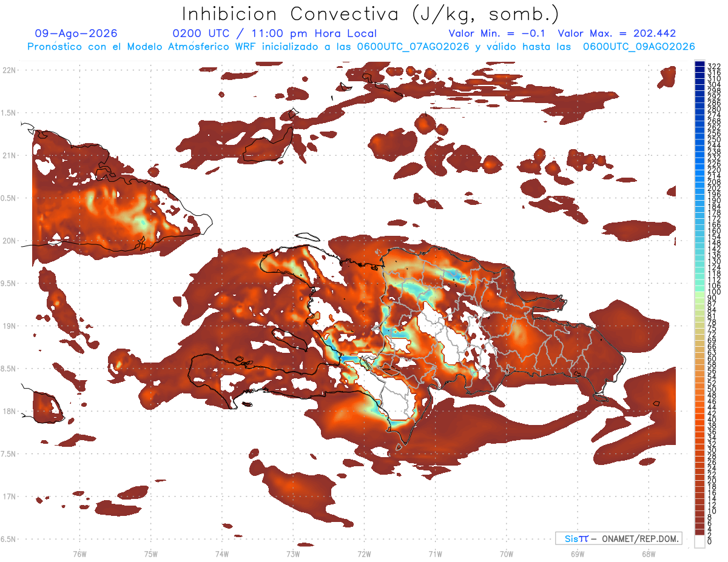The width and height of the screenshot is (728, 562).
Task: Click the '0' value at the legend bottom
Action: point(709,541)
